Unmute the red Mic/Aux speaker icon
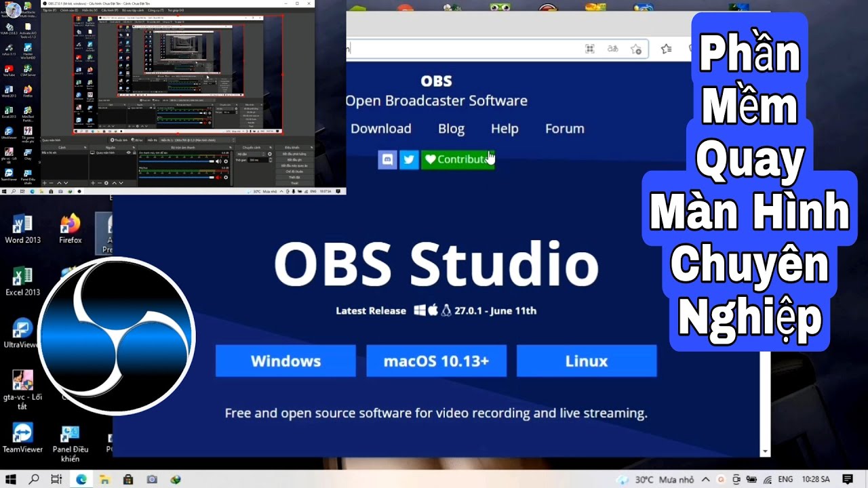This screenshot has height=488, width=868. pyautogui.click(x=218, y=178)
